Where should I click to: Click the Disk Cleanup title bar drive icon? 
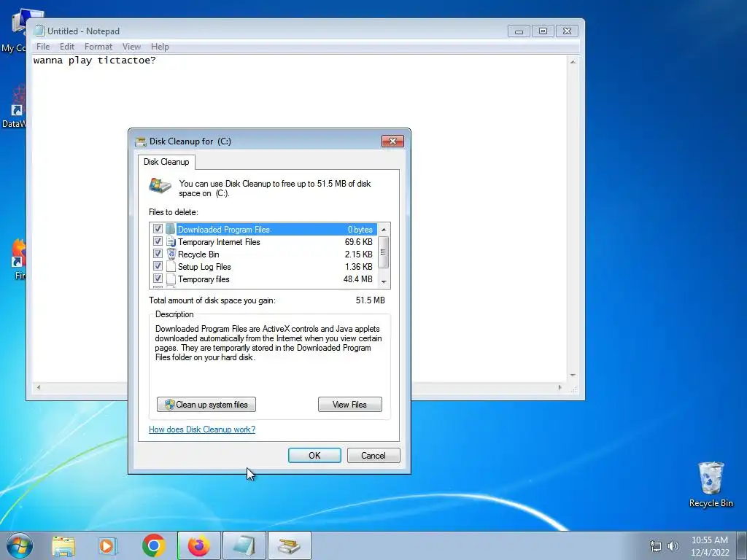coord(141,141)
